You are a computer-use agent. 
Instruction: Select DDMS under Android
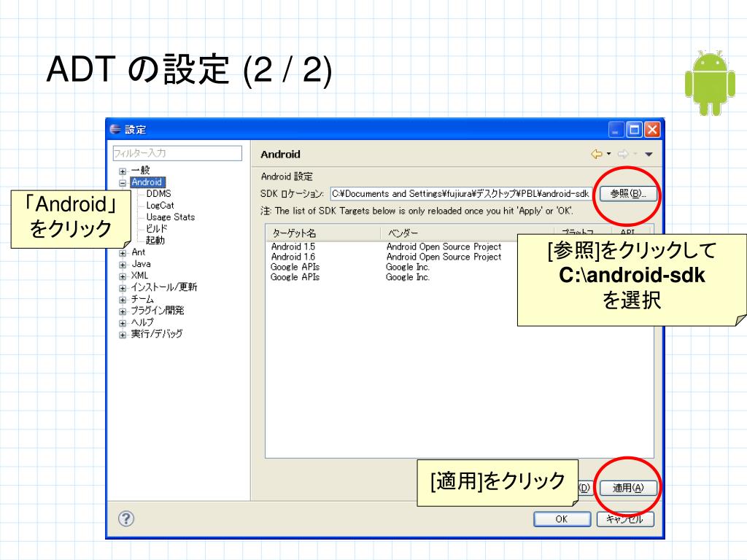click(158, 193)
